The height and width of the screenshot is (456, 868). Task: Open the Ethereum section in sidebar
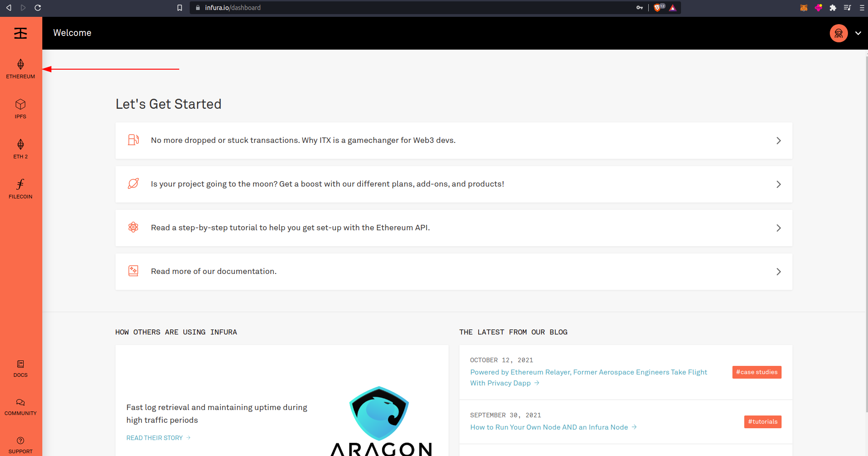click(x=20, y=69)
